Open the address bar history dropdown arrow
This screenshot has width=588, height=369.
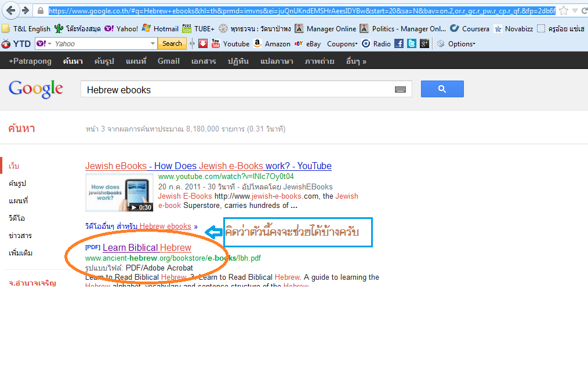(x=575, y=11)
